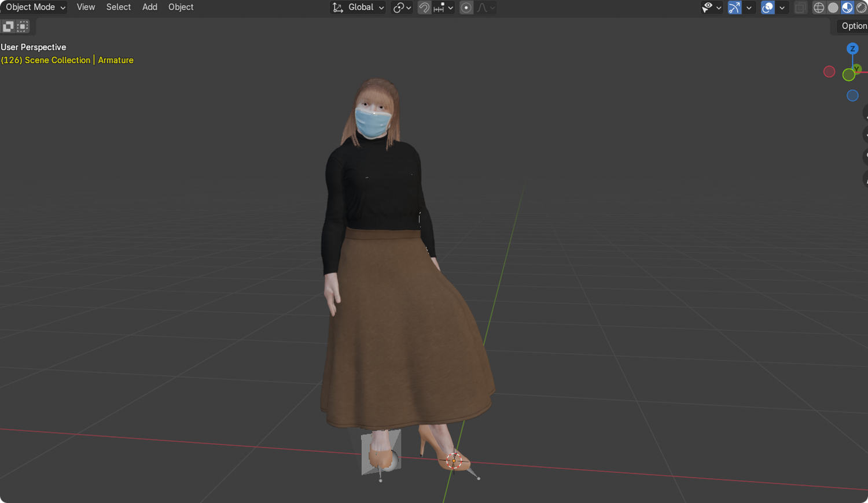Open the Add menu
The width and height of the screenshot is (868, 503).
click(x=150, y=8)
